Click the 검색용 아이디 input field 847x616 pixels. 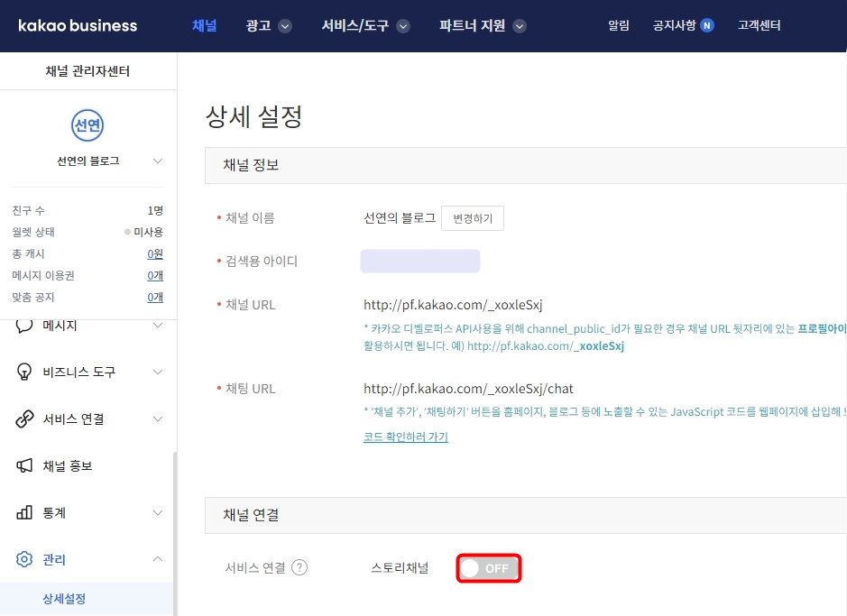[419, 261]
